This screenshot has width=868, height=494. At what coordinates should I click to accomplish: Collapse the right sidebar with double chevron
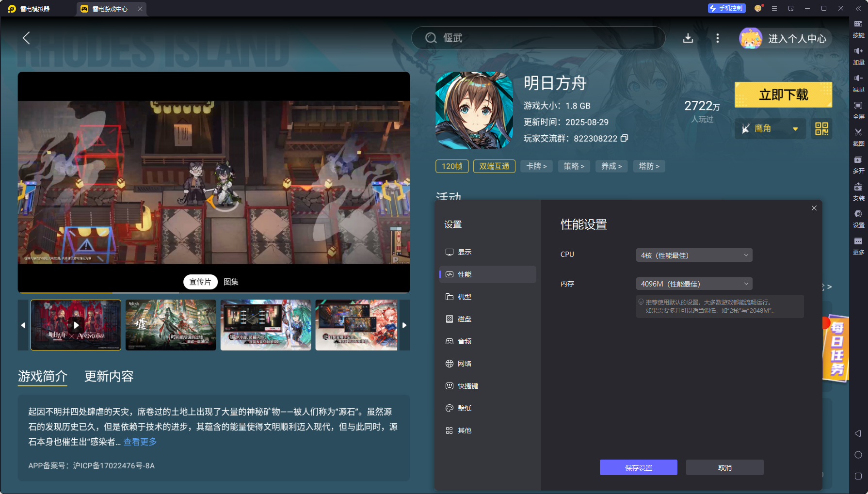click(858, 8)
